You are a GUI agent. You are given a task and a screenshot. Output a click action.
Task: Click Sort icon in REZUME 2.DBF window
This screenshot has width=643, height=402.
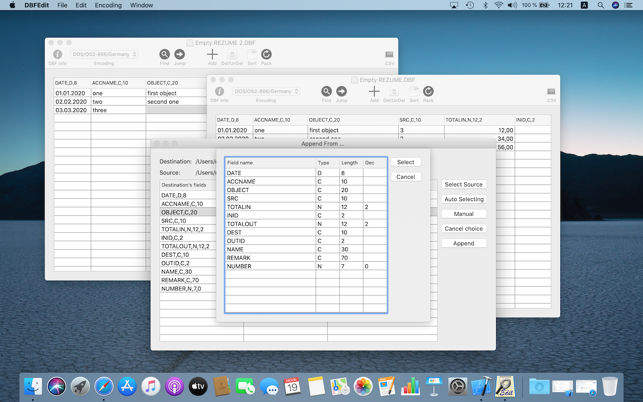tap(252, 54)
